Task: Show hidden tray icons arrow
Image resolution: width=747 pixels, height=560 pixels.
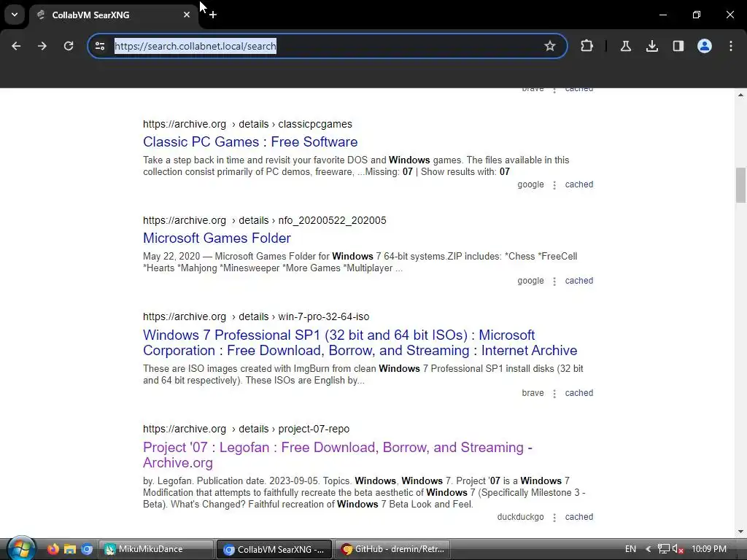Action: click(648, 549)
